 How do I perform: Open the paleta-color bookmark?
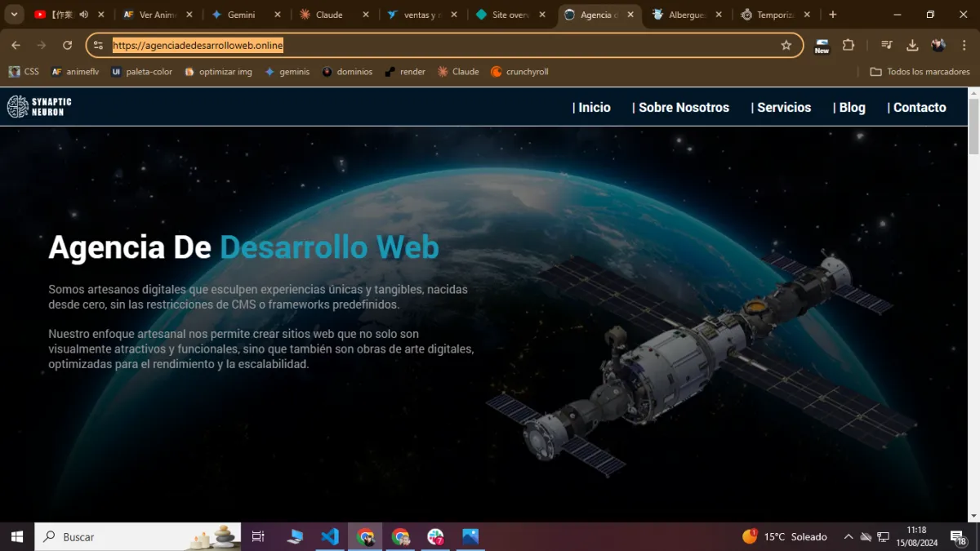click(x=142, y=72)
